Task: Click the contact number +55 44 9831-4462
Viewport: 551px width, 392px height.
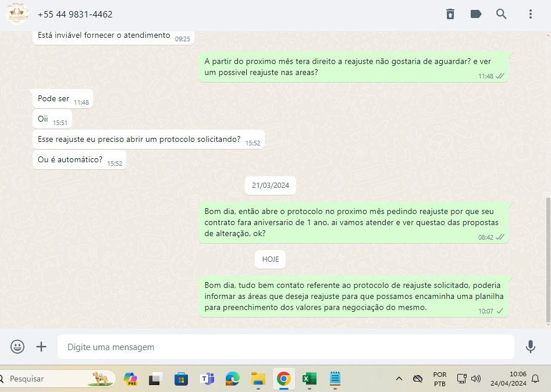Action: click(x=75, y=15)
